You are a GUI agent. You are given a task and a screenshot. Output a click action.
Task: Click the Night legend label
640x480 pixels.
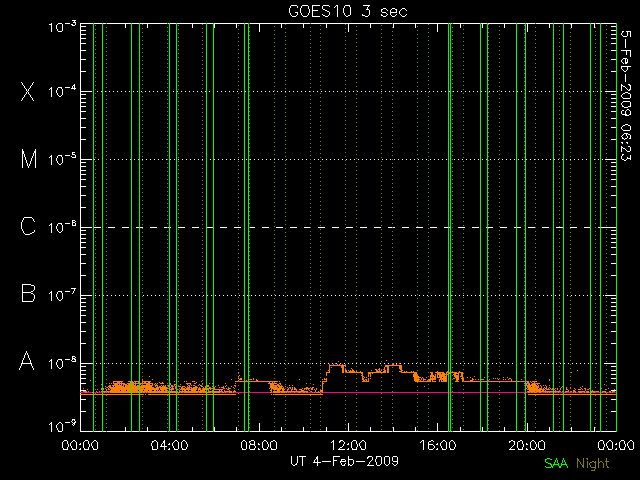pyautogui.click(x=593, y=463)
